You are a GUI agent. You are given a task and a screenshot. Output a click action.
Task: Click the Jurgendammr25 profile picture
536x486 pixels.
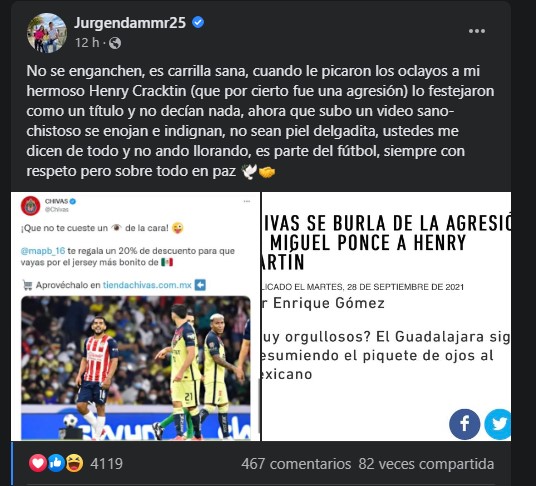(x=47, y=33)
